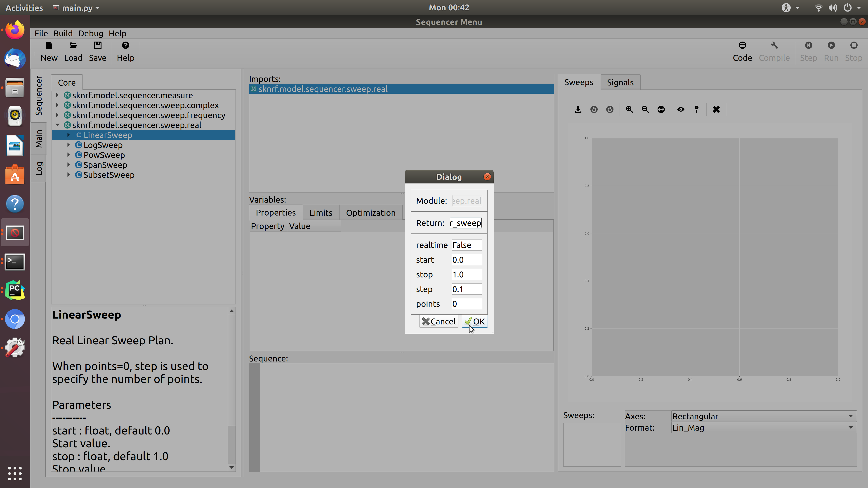Open LibreOffice Writer dock icon

15,145
